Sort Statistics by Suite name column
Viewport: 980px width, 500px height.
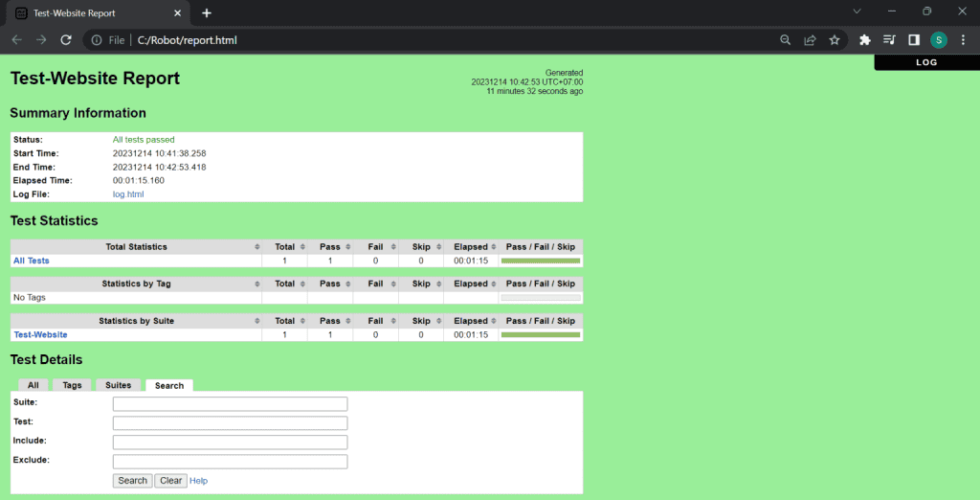click(136, 321)
